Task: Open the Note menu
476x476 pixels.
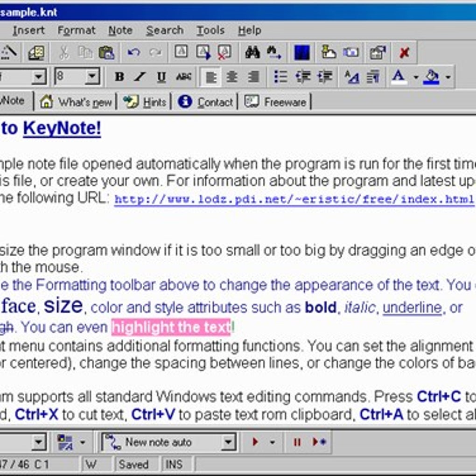Action: coord(120,30)
